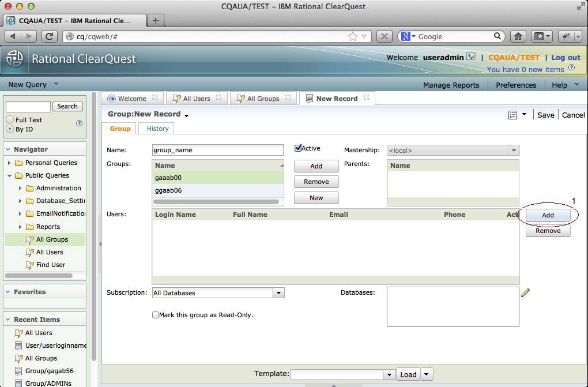The width and height of the screenshot is (588, 387).
Task: Collapse the Public Queries folder
Action: pos(9,176)
